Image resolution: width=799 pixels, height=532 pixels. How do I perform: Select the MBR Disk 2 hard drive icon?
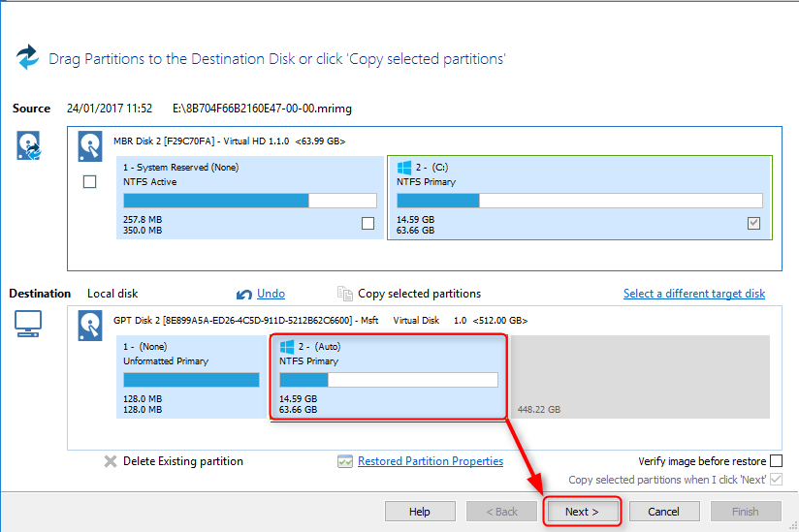[x=89, y=147]
